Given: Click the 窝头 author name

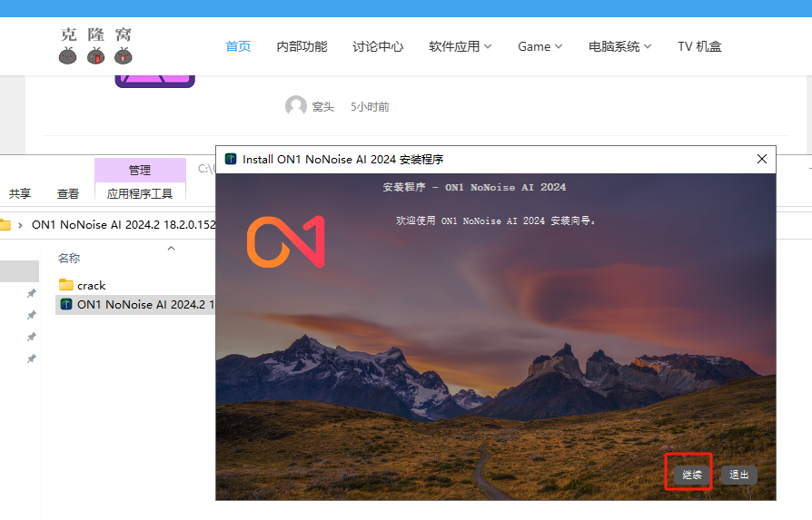Looking at the screenshot, I should pyautogui.click(x=323, y=107).
